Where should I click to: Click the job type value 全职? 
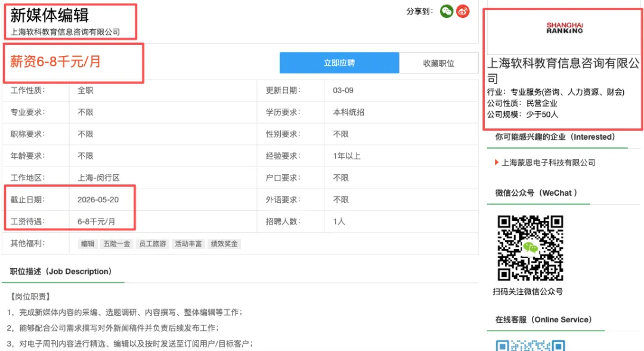coord(85,90)
